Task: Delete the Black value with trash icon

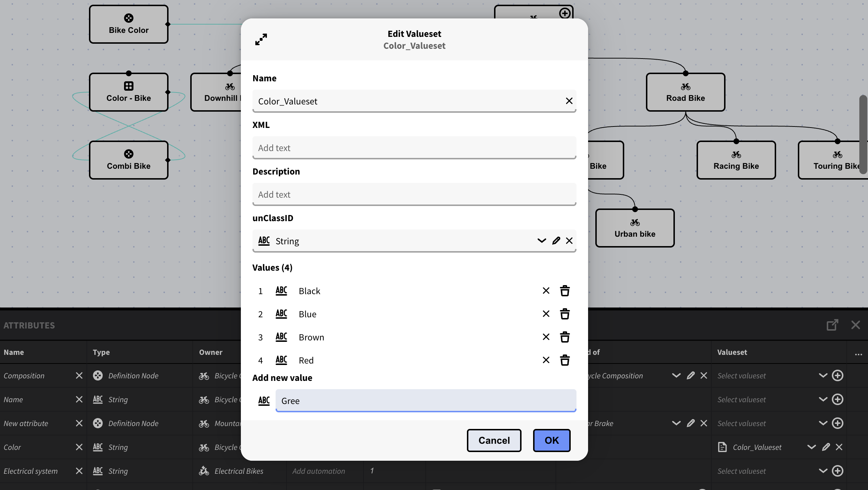Action: pyautogui.click(x=565, y=291)
